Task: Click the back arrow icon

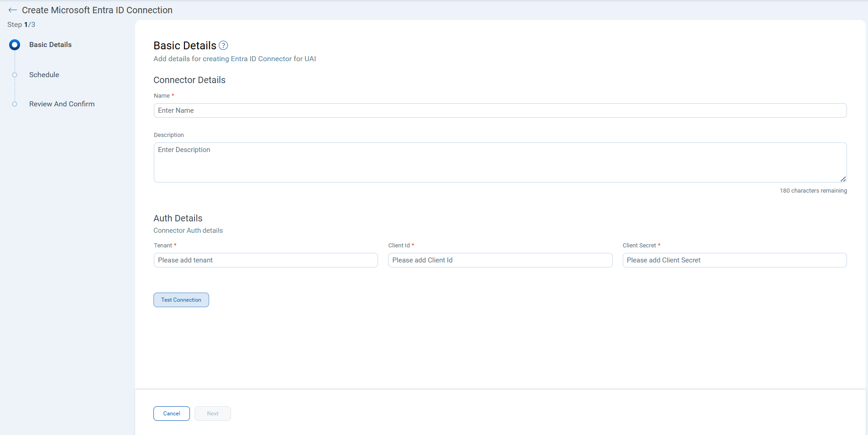Action: click(x=12, y=10)
